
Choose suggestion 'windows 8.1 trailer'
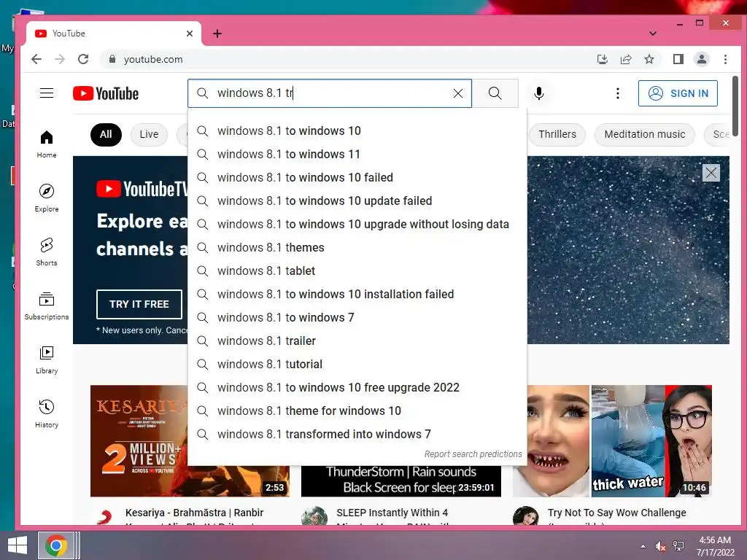point(357,341)
